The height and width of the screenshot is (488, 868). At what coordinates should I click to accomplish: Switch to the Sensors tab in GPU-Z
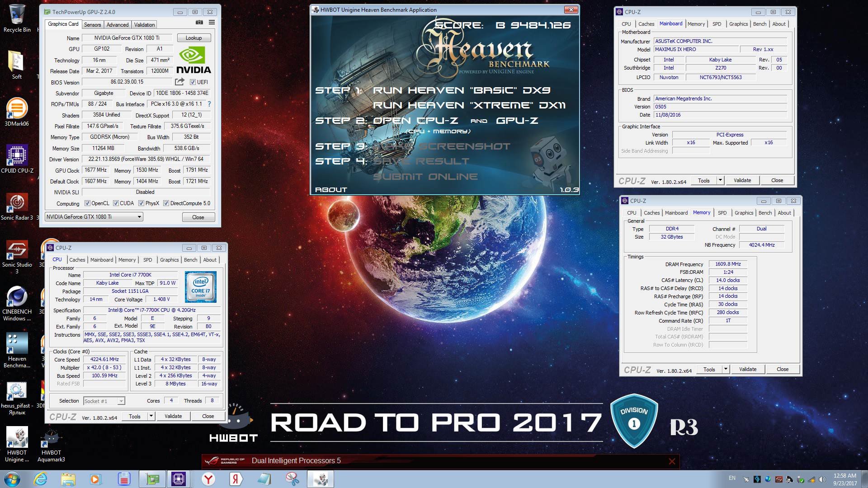click(92, 25)
